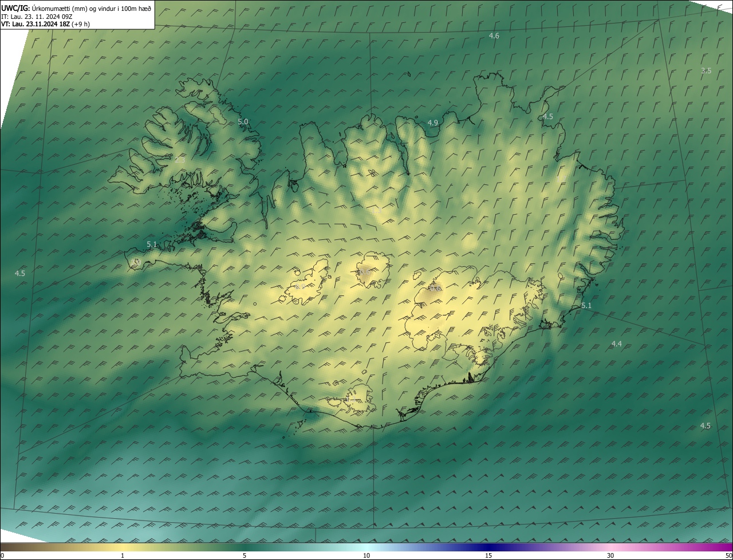Image resolution: width=733 pixels, height=560 pixels.
Task: Click the 5.1 value off the west coast
Action: tap(152, 244)
